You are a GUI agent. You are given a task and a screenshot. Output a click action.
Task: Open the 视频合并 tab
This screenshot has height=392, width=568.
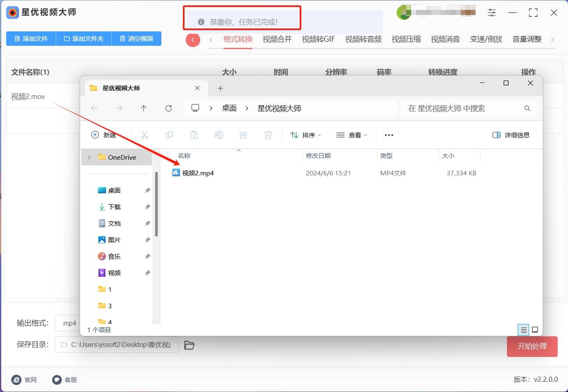point(277,39)
